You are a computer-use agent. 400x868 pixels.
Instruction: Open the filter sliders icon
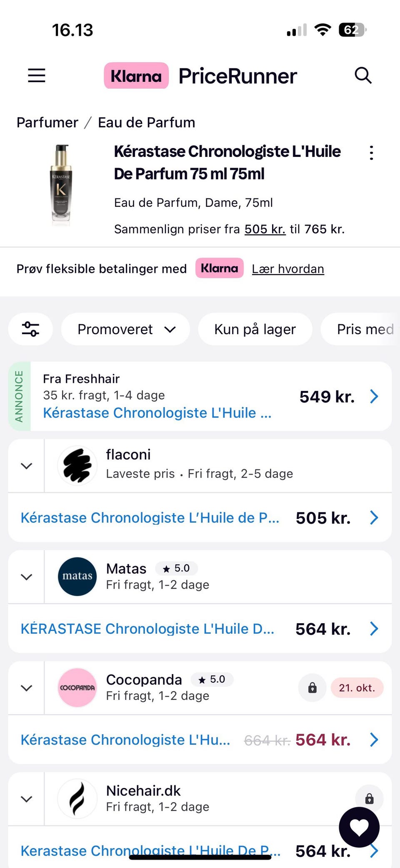[30, 329]
